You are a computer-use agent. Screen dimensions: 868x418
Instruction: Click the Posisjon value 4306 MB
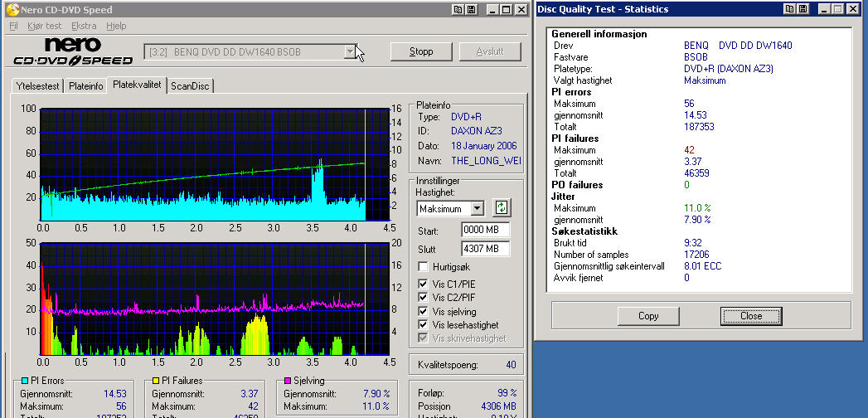point(499,406)
